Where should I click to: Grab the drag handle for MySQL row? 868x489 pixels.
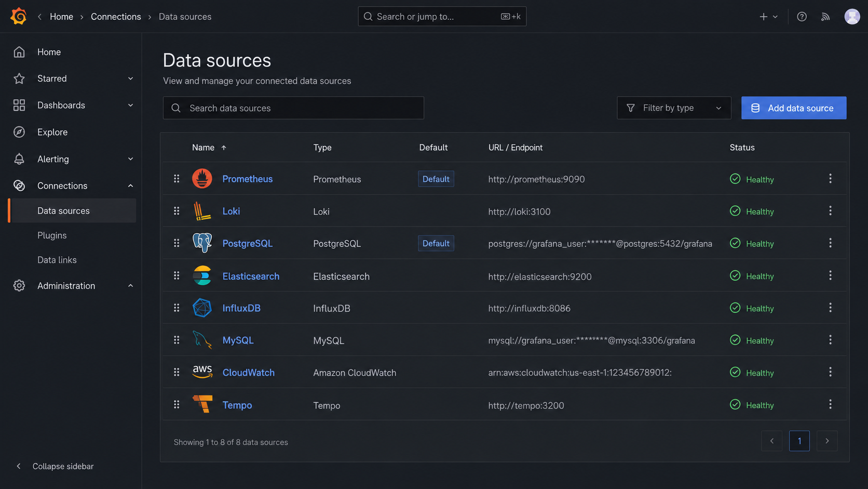click(x=177, y=340)
